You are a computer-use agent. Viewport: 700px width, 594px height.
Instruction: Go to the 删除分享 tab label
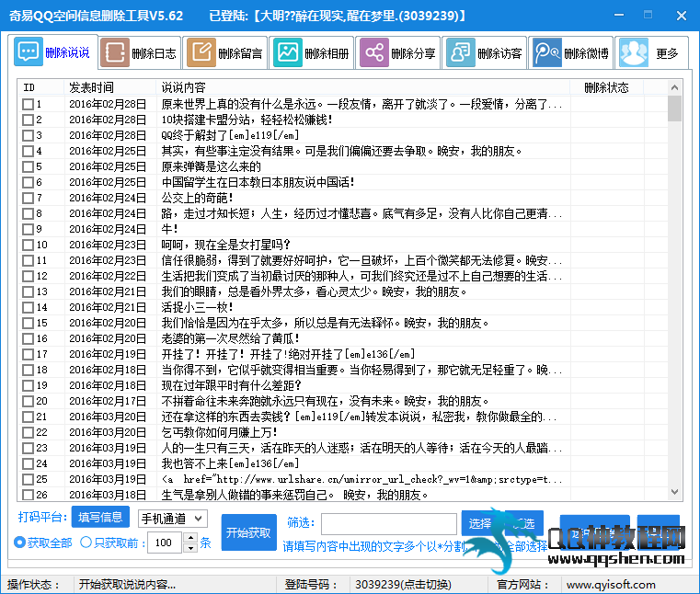click(x=413, y=54)
